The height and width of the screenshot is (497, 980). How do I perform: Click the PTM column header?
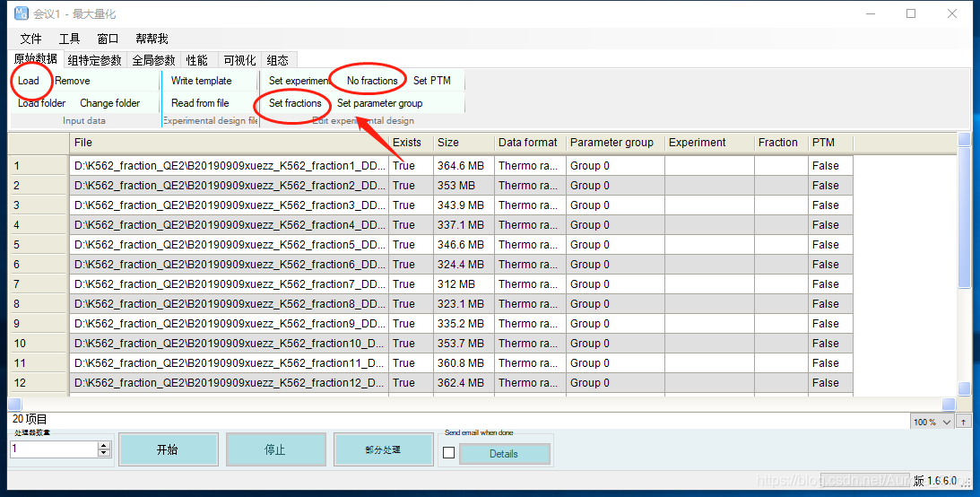coord(830,143)
